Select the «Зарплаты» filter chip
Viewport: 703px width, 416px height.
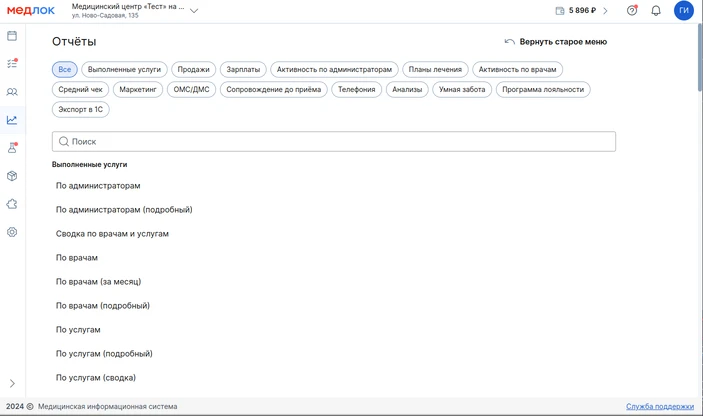coord(243,70)
